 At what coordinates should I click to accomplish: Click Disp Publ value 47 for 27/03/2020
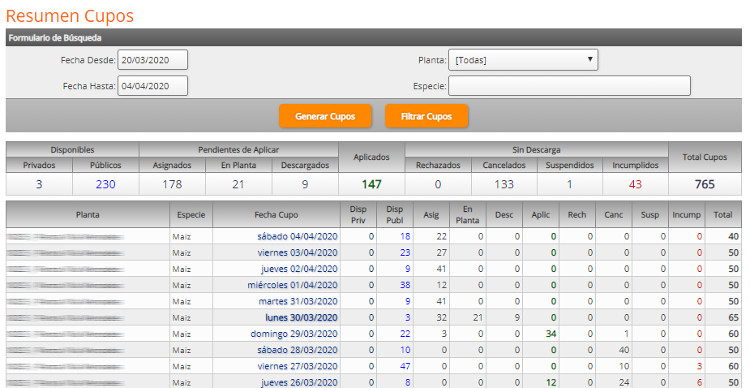[405, 366]
